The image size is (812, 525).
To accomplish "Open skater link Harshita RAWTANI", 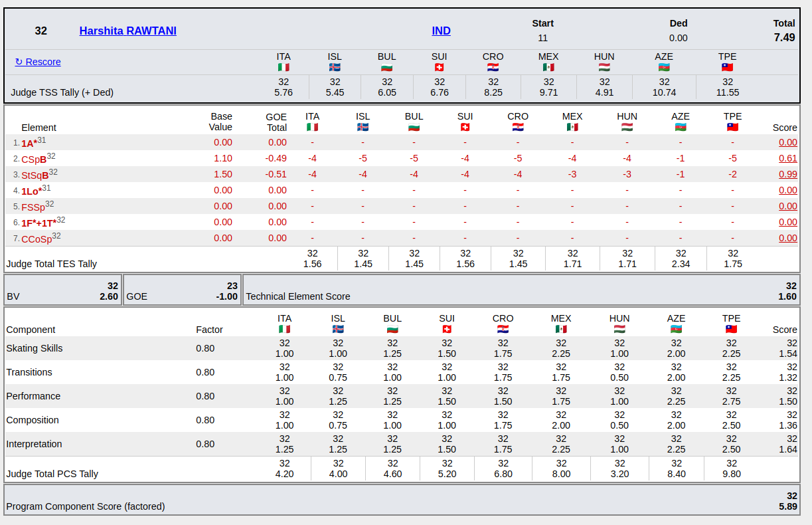I will tap(127, 31).
